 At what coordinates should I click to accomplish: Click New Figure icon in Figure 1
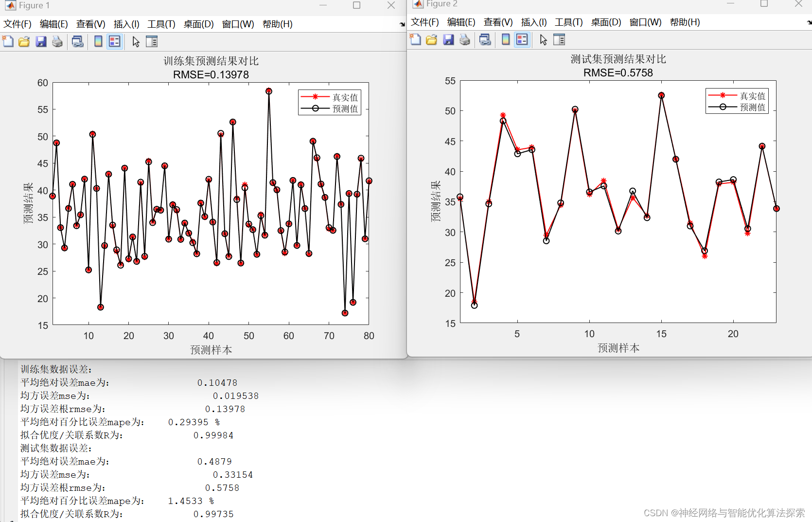(8, 41)
